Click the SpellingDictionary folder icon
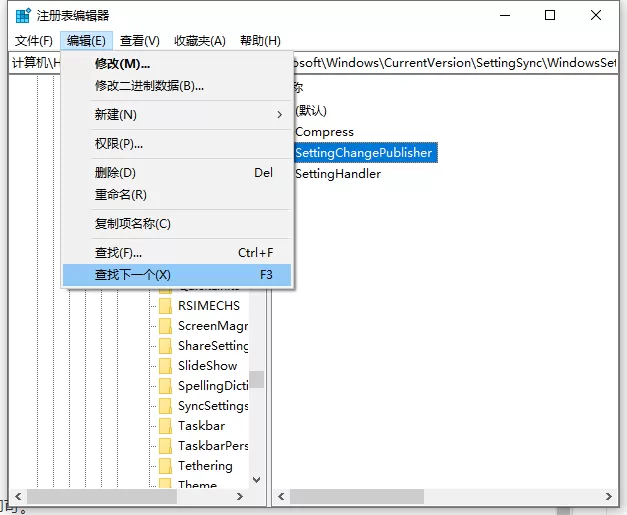 [165, 386]
